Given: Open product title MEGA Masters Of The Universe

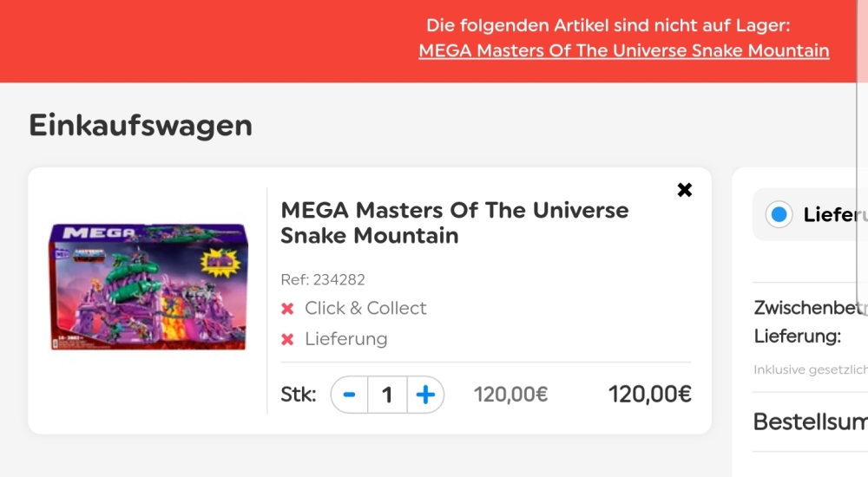Looking at the screenshot, I should [455, 222].
